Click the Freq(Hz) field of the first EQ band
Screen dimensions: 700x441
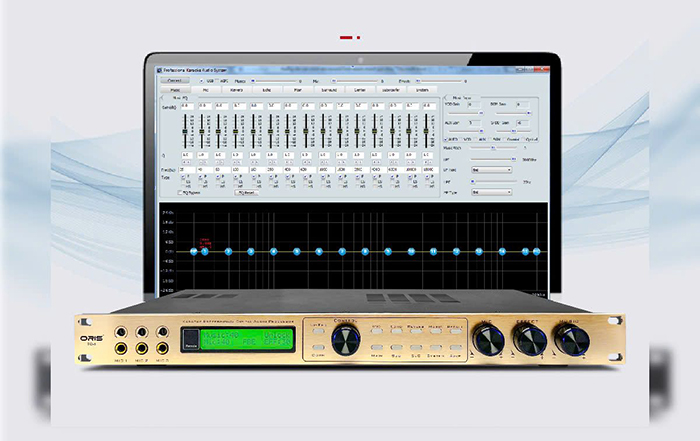187,170
